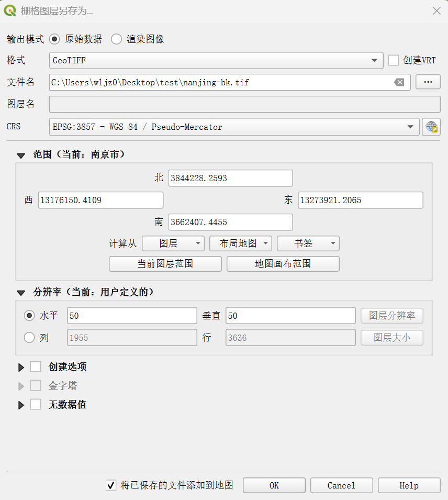Open the CRS EPSG:3857 dropdown

pyautogui.click(x=234, y=127)
